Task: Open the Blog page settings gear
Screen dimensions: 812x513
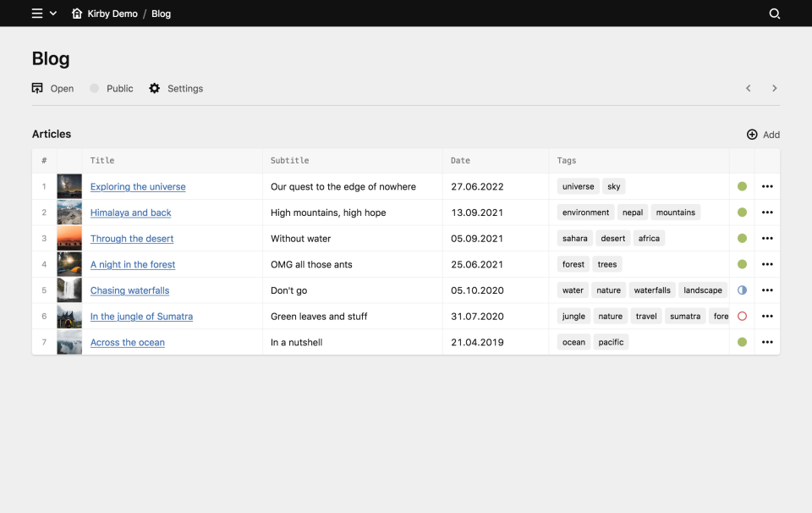Action: coord(155,88)
